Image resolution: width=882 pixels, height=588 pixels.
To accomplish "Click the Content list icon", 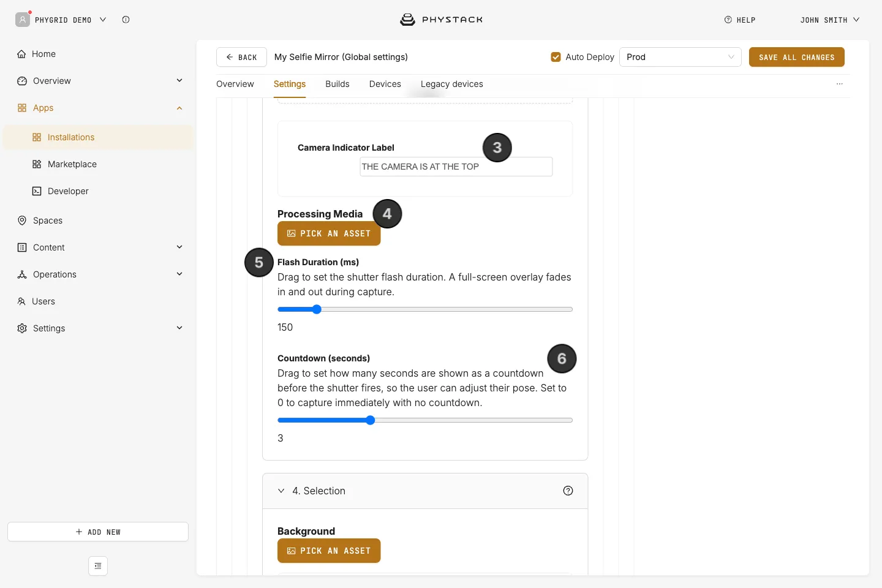I will [22, 247].
